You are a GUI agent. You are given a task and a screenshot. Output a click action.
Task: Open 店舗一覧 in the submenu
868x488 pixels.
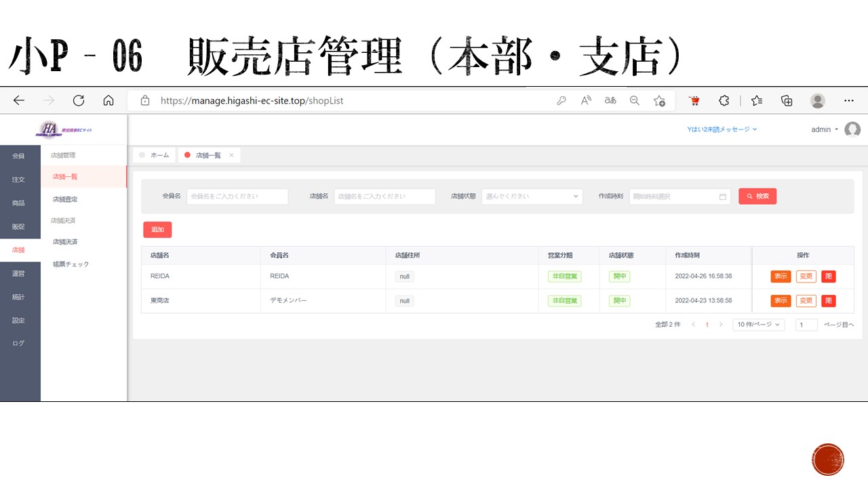[84, 176]
